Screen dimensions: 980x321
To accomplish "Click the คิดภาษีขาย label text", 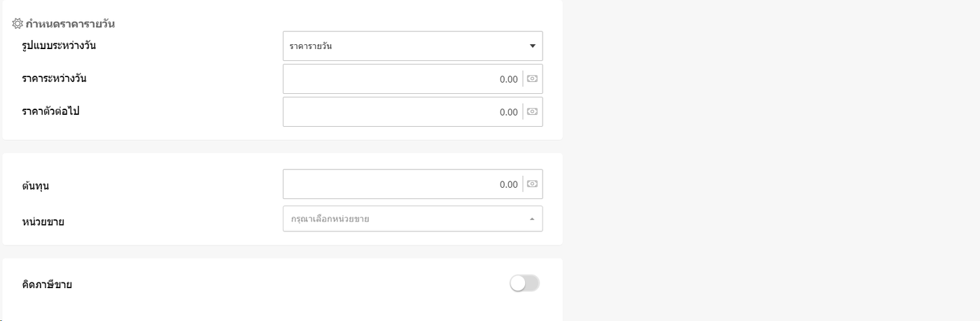I will click(47, 285).
